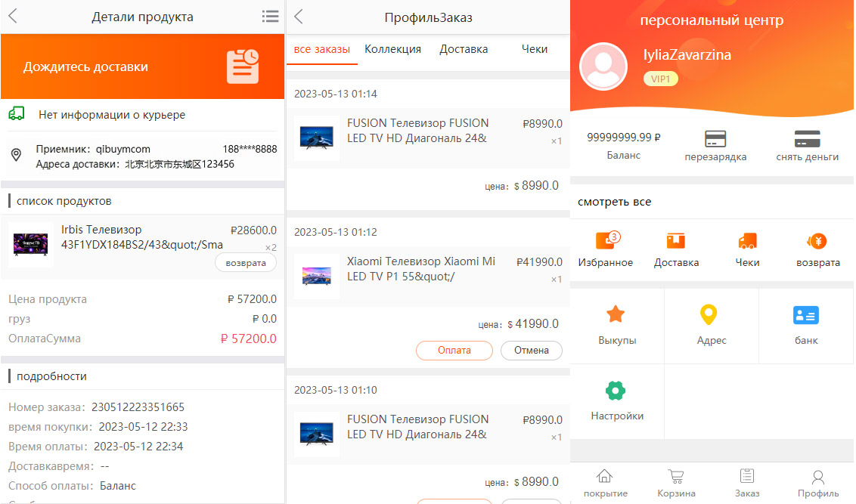Click the возврата button for Irbis TV
The width and height of the screenshot is (856, 504).
pos(246,263)
